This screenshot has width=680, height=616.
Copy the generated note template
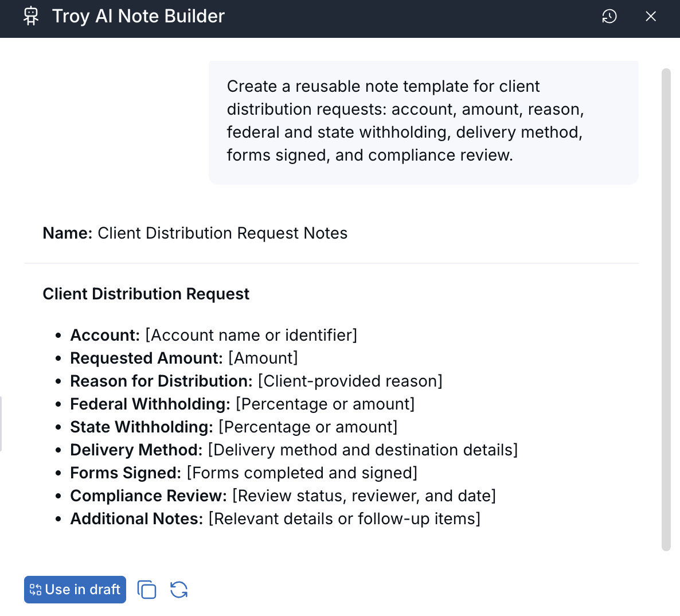[x=147, y=590]
